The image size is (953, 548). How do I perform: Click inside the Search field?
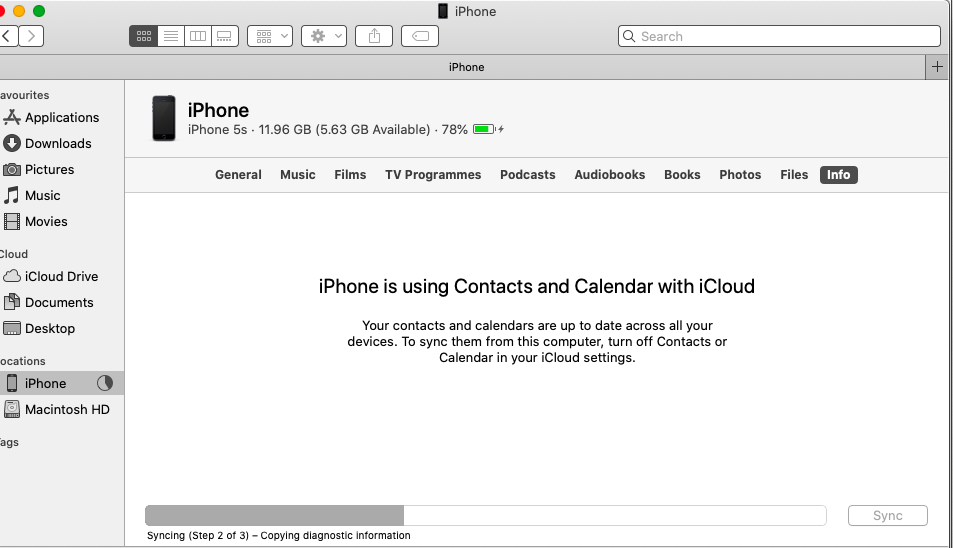point(779,36)
